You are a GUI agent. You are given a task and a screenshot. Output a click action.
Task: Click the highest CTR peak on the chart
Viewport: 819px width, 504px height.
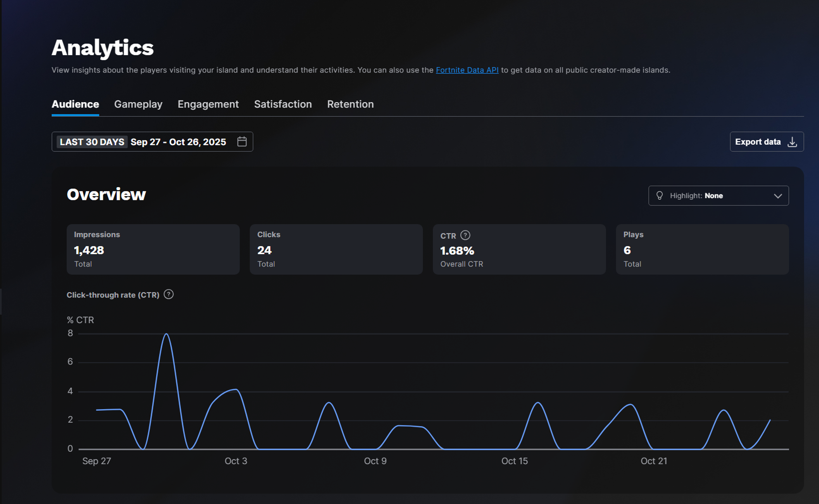point(166,334)
